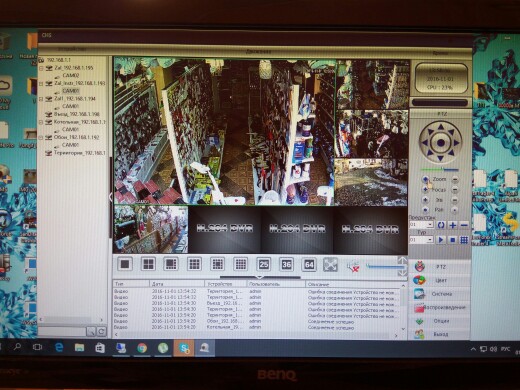Select the 25-channel view button

[263, 265]
